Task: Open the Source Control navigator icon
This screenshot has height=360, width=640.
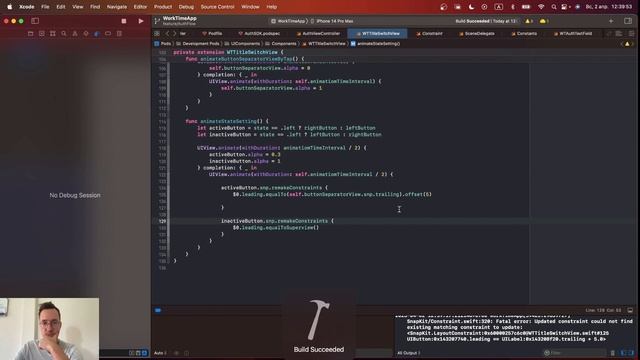Action: [x=42, y=33]
